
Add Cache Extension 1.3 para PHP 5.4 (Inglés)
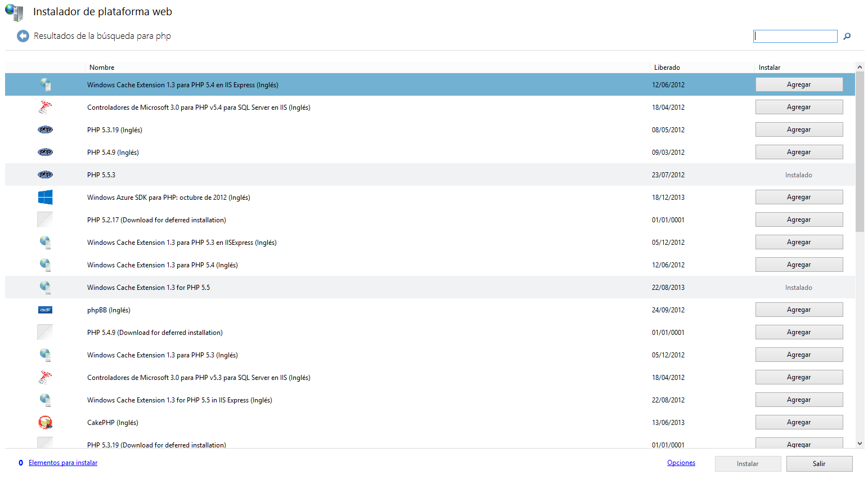click(x=799, y=265)
